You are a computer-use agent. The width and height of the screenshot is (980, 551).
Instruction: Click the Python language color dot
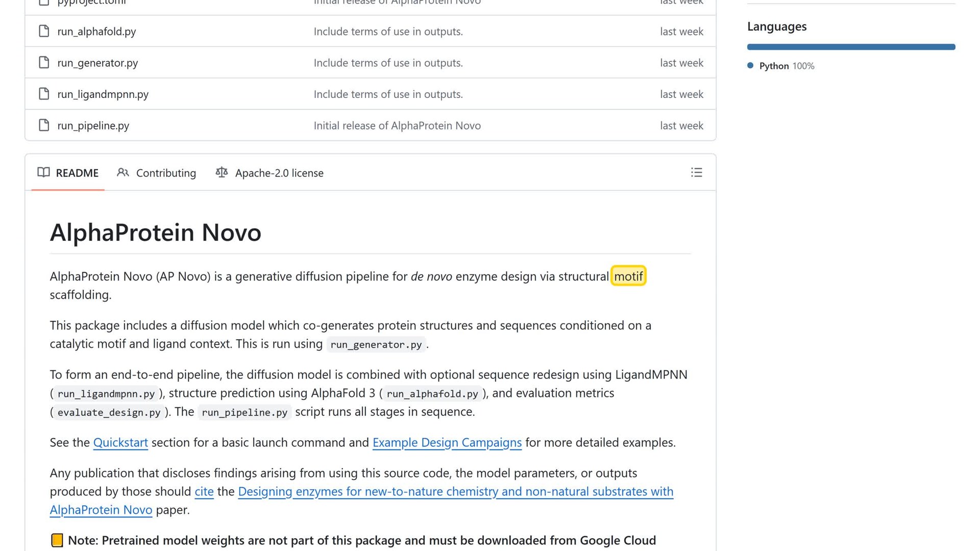tap(750, 65)
